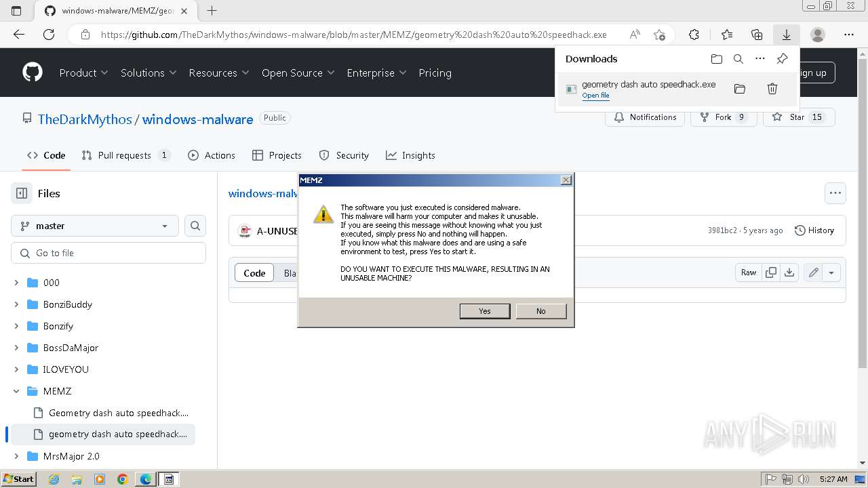Open file History link
Image resolution: width=868 pixels, height=488 pixels.
pos(814,230)
